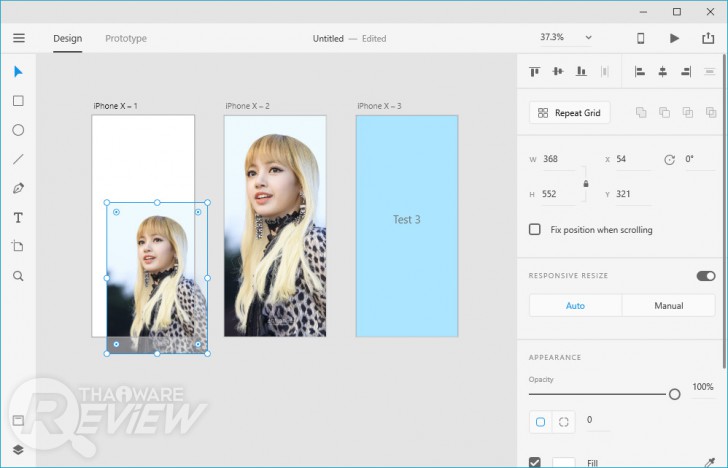The height and width of the screenshot is (468, 728).
Task: Align selection to top
Action: point(534,72)
